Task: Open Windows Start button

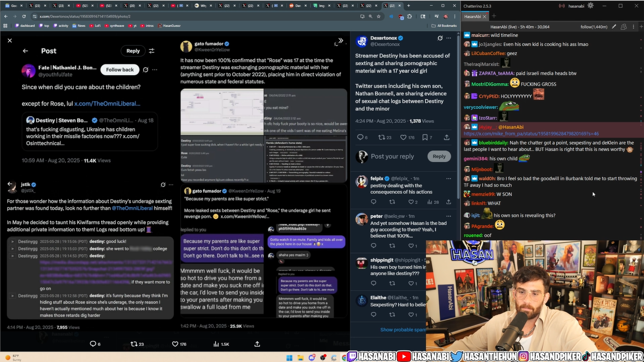Action: coord(289,357)
